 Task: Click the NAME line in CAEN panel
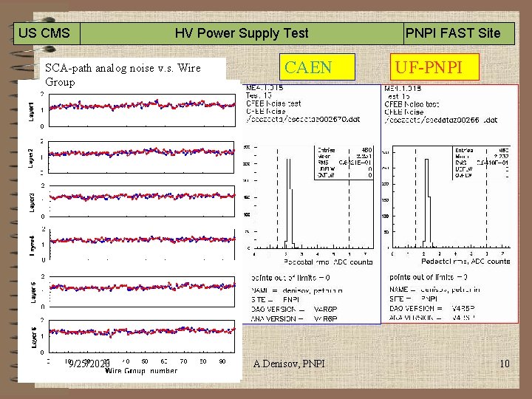click(x=297, y=291)
